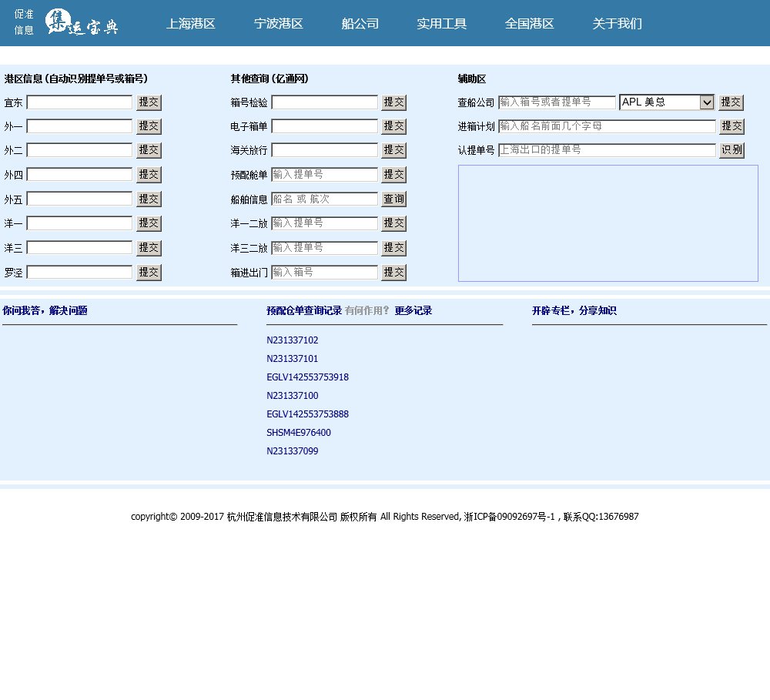Submit the 外一 port query
This screenshot has width=770, height=700.
[149, 126]
